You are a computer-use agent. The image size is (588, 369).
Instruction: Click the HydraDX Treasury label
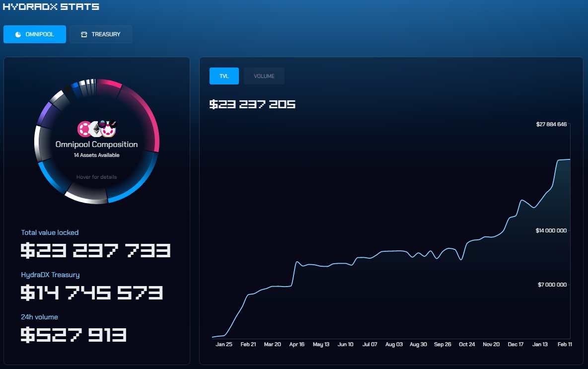click(50, 275)
